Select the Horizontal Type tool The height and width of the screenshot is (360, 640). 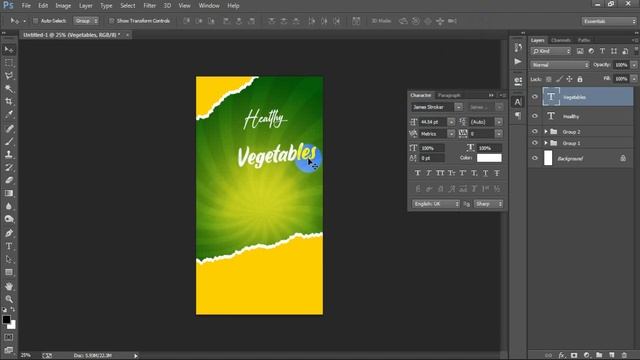[9, 246]
